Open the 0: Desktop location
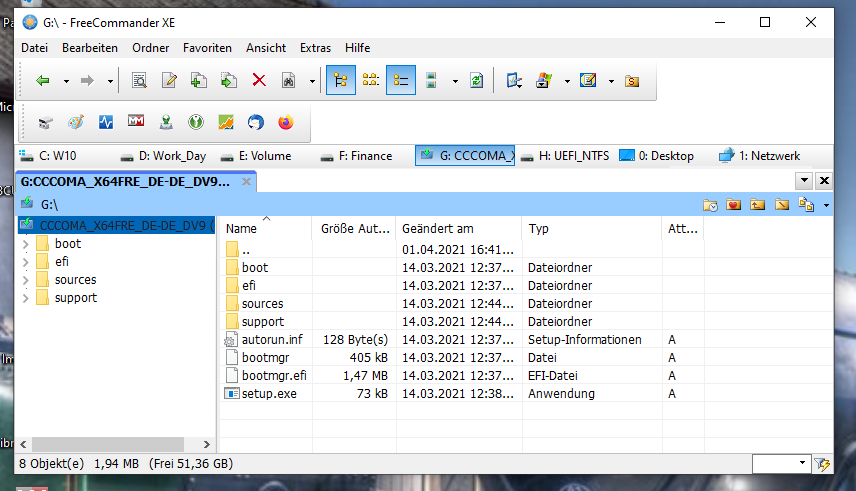 pos(657,156)
